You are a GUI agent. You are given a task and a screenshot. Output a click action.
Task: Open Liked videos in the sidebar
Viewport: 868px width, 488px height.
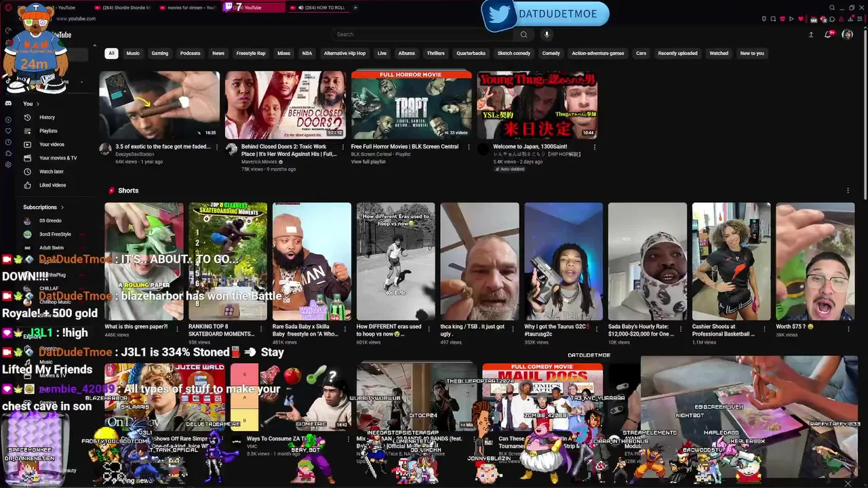pyautogui.click(x=52, y=185)
